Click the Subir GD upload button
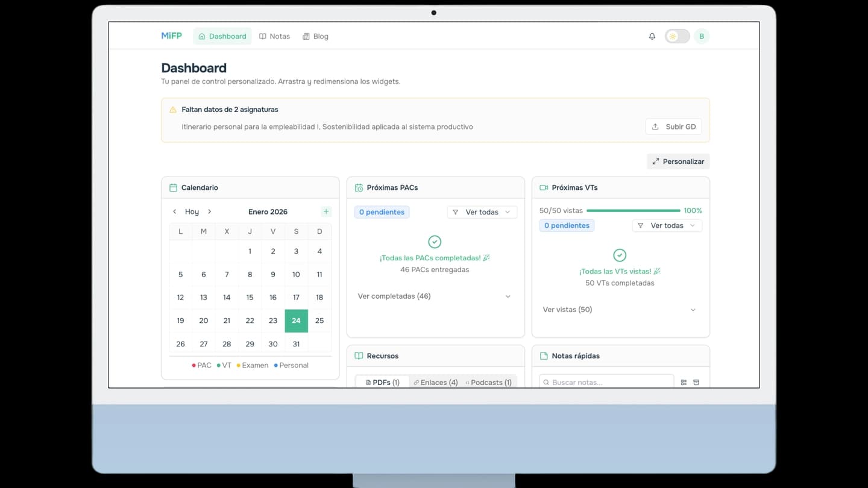The height and width of the screenshot is (488, 868). tap(673, 127)
